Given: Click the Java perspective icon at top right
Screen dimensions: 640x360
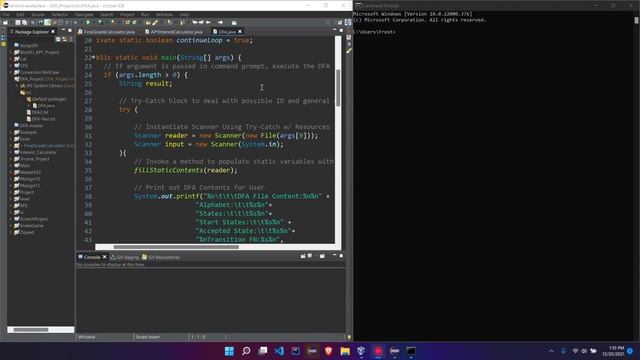Looking at the screenshot, I should 348,22.
